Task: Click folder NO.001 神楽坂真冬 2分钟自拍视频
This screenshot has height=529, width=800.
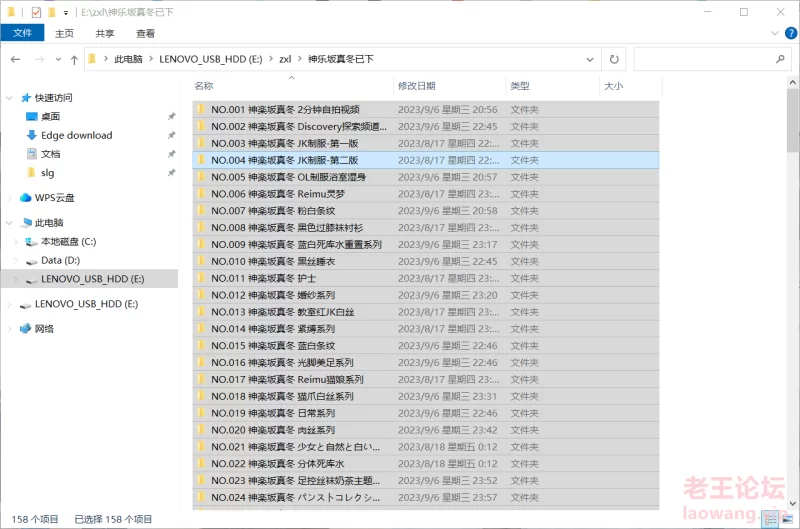Action: (x=285, y=110)
